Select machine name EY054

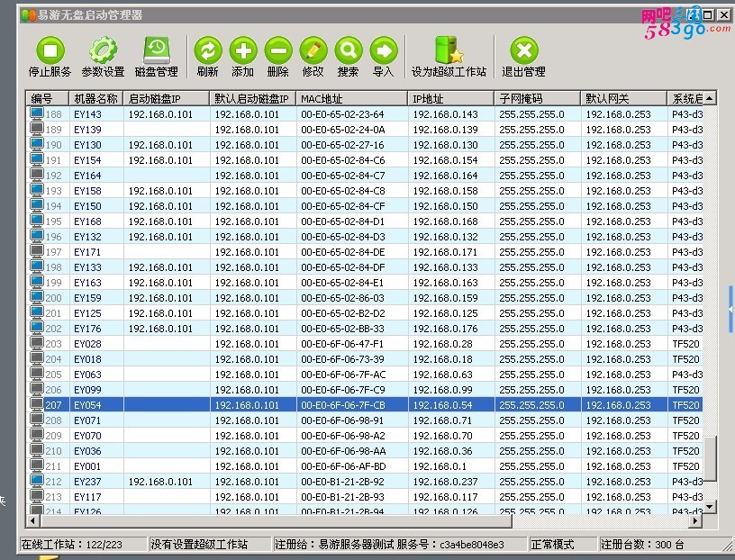coord(87,405)
